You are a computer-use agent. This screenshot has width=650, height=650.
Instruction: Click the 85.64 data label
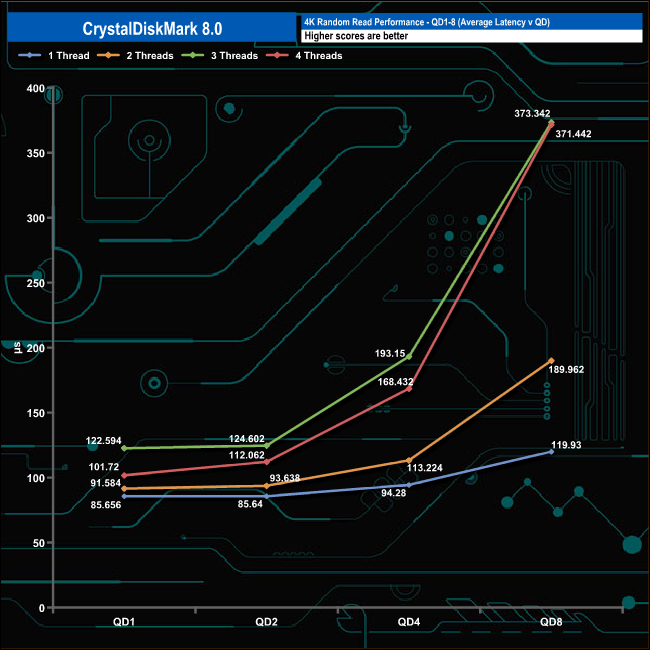[250, 504]
